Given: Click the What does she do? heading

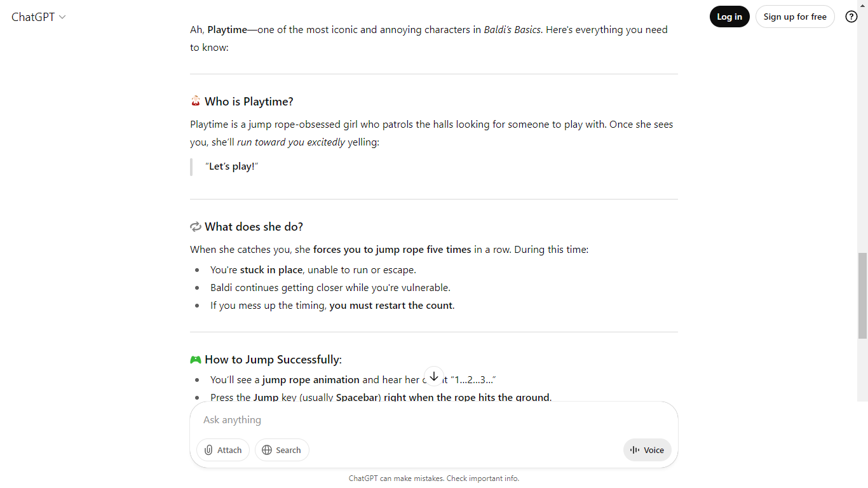Looking at the screenshot, I should tap(254, 227).
